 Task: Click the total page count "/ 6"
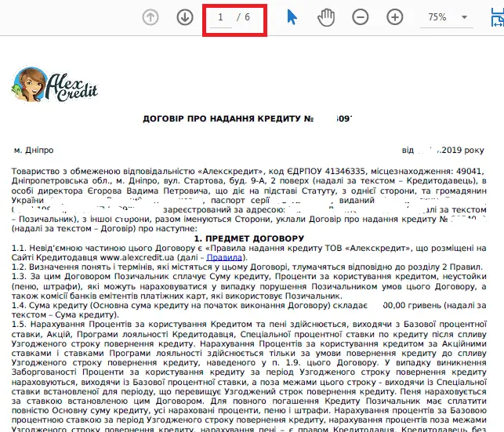(243, 17)
